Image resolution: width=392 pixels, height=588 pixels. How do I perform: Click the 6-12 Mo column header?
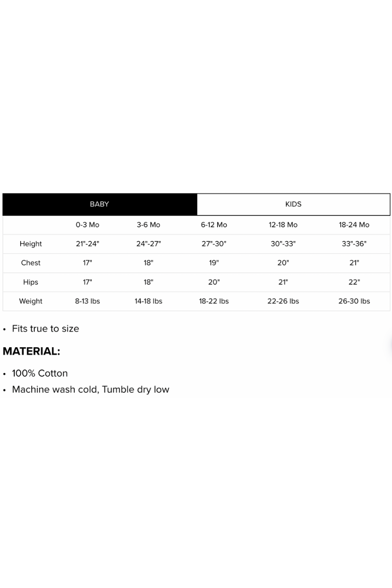coord(214,225)
